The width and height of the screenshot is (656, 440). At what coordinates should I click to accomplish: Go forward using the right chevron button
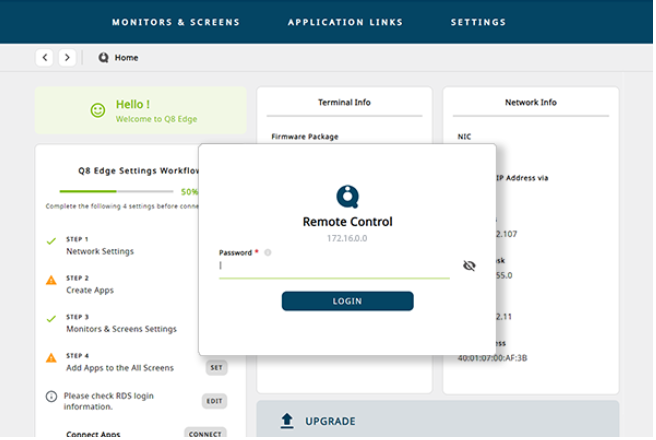click(x=67, y=58)
